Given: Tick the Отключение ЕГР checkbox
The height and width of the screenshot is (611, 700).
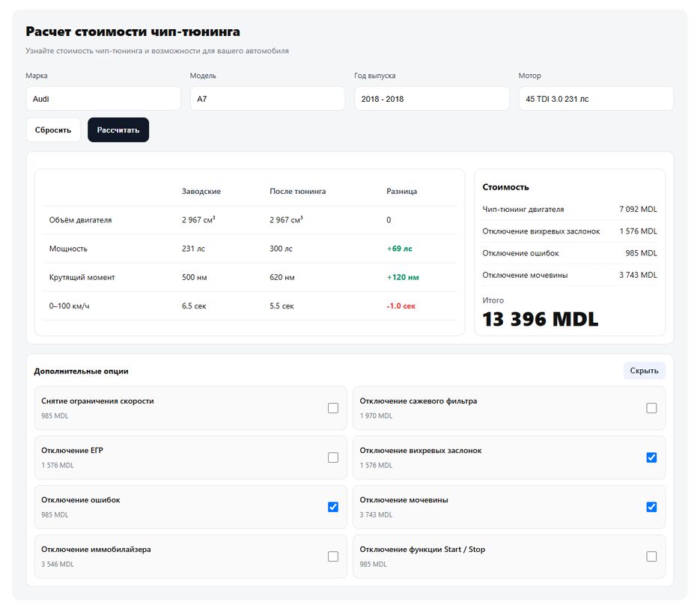Looking at the screenshot, I should 333,458.
